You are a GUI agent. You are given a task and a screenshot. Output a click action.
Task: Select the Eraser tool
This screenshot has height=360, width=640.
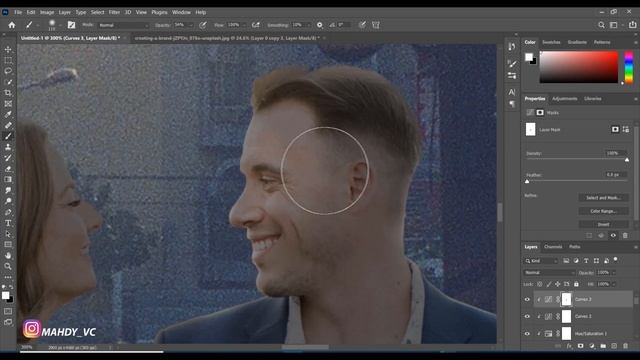click(x=8, y=169)
